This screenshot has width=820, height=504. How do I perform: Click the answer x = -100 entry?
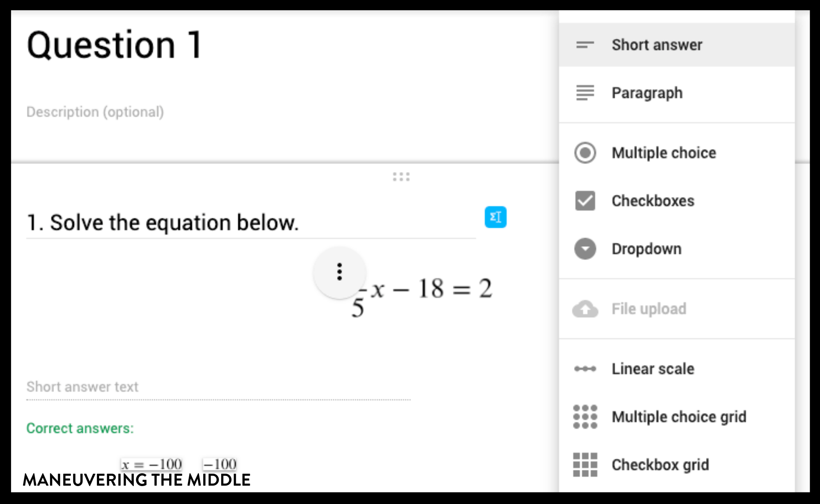pos(151,463)
